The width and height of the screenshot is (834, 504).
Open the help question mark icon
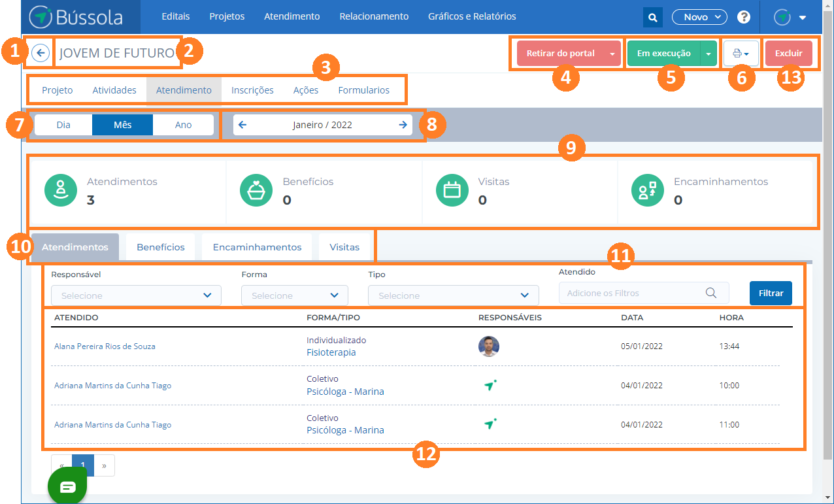point(744,17)
